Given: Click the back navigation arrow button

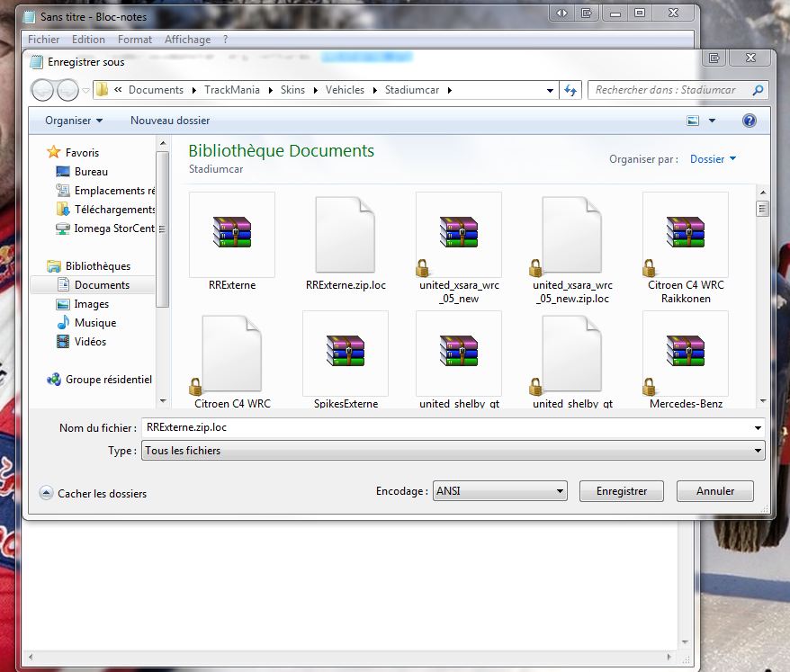Looking at the screenshot, I should click(42, 91).
